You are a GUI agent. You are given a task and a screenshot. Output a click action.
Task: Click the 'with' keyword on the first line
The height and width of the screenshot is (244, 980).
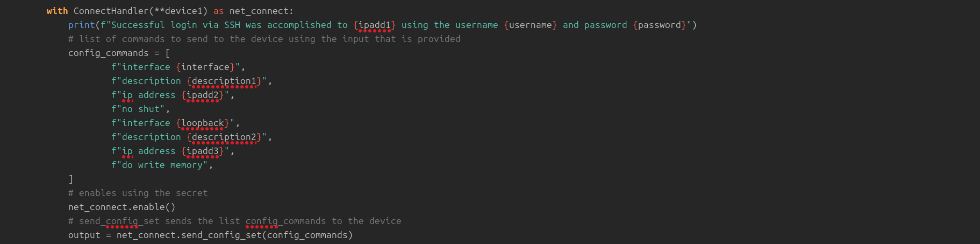point(57,11)
